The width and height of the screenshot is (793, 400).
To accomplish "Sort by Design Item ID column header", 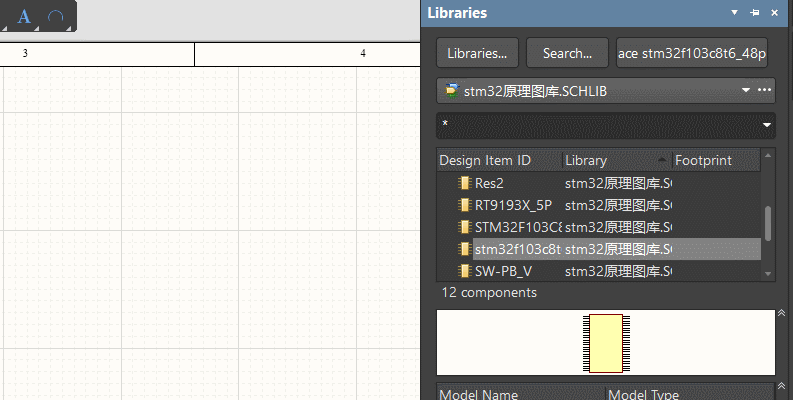I will coord(500,160).
